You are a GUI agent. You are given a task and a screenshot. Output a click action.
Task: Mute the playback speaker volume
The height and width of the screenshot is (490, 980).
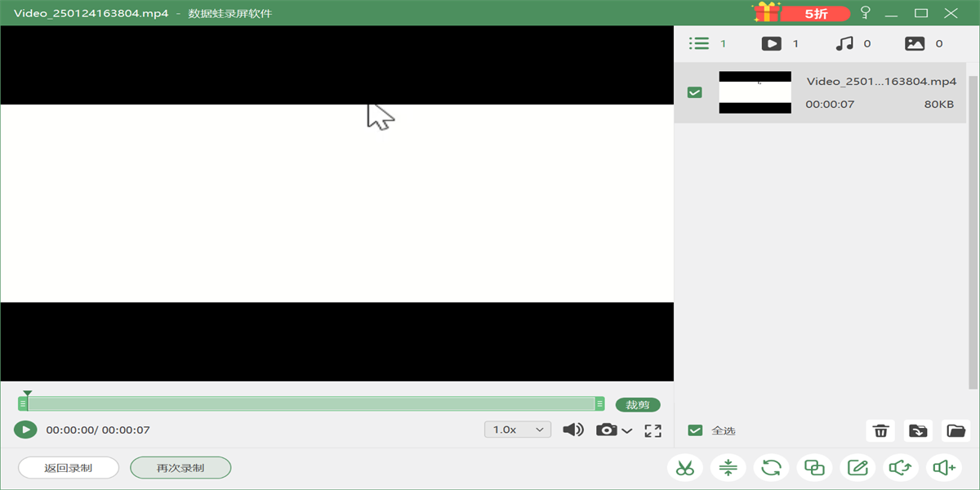[x=573, y=430]
